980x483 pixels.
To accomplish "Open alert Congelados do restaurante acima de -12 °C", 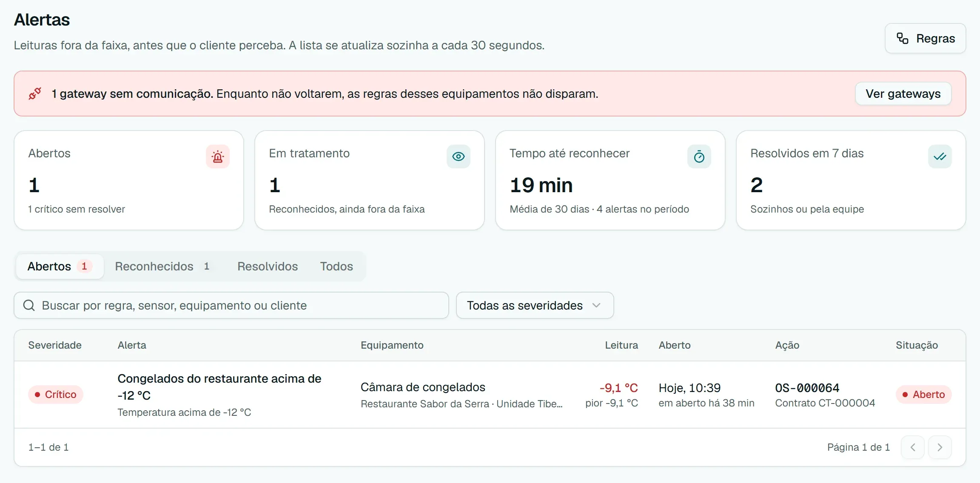I will pyautogui.click(x=219, y=387).
